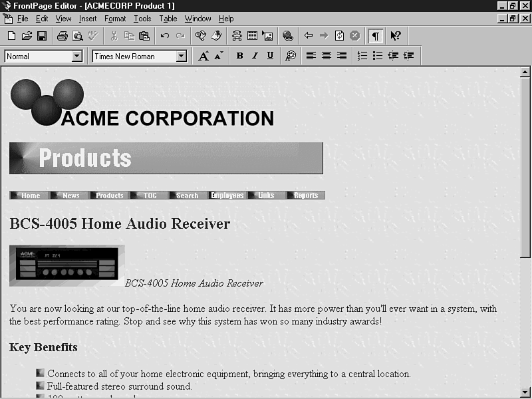Click the Increase Text Size icon

(204, 56)
